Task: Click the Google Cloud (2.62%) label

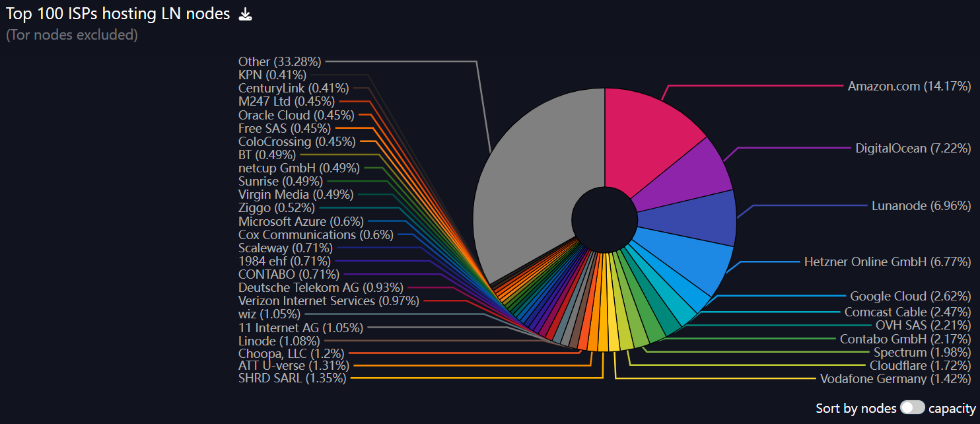Action: tap(911, 296)
